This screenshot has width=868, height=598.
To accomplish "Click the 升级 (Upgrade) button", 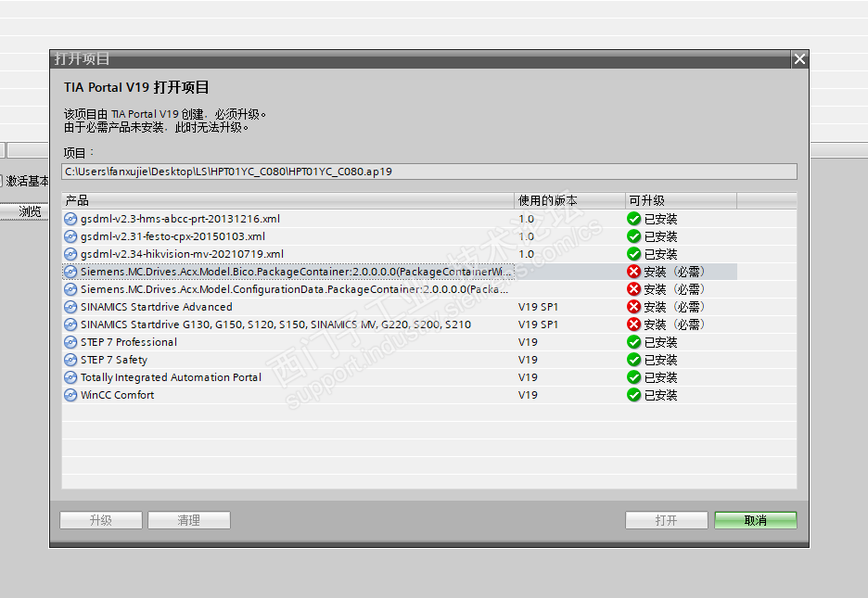I will [101, 520].
